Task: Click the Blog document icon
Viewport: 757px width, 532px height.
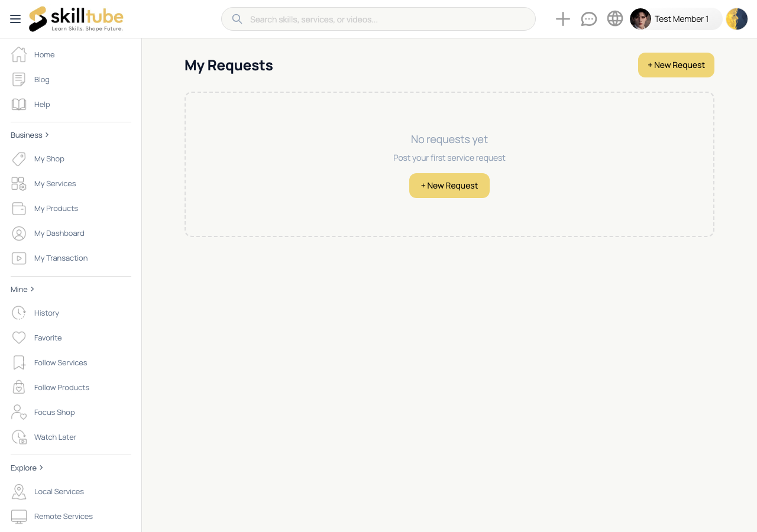Action: tap(19, 79)
